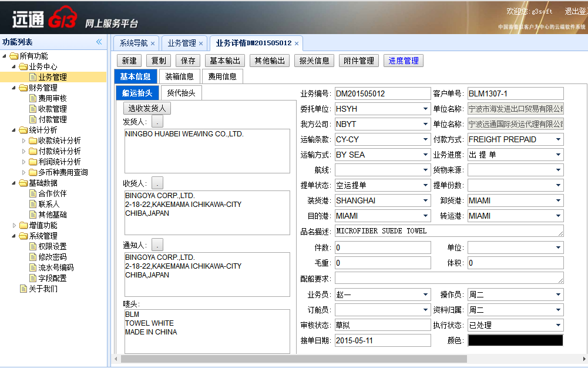The width and height of the screenshot is (588, 368).
Task: Click the horizontal scrollbar thumb
Action: click(294, 359)
